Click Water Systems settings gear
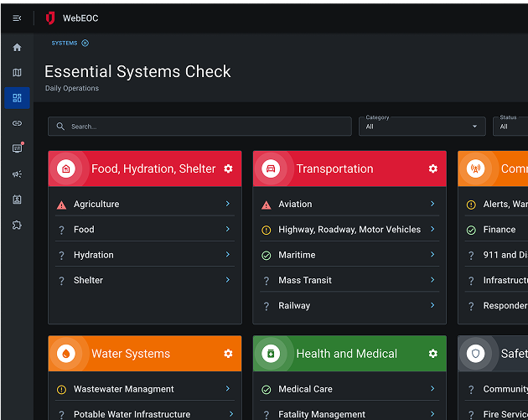Screen dimensions: 528x420 tap(228, 354)
